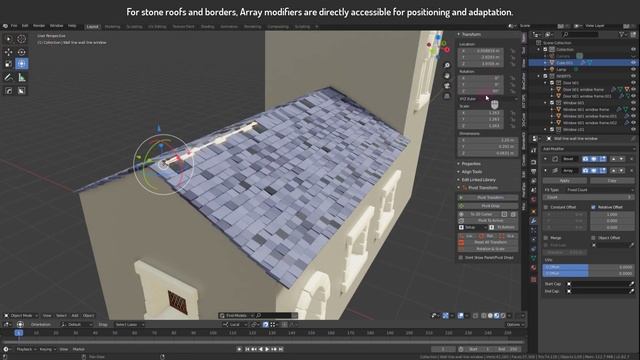Click frame 1 marker on timeline
This screenshot has width=640, height=360.
coord(19,333)
